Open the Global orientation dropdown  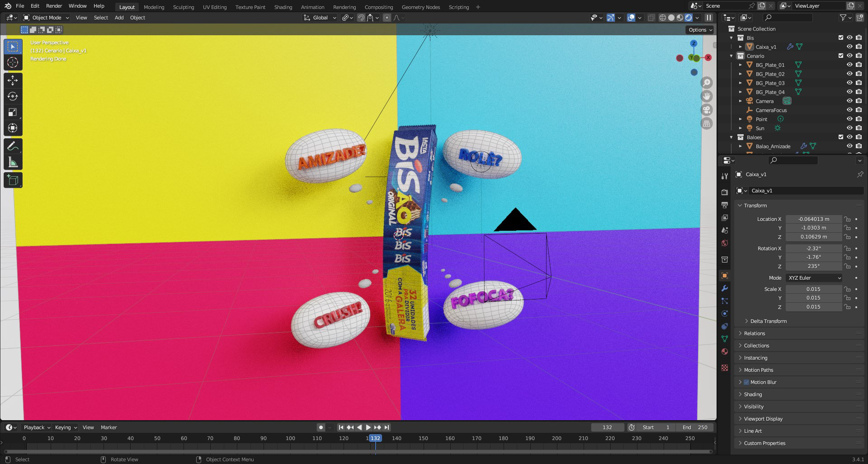pos(320,18)
